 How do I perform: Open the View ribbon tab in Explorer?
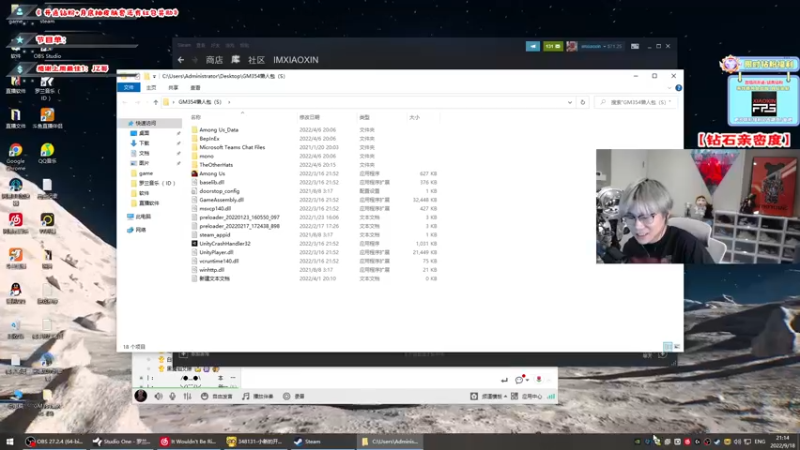[x=195, y=88]
